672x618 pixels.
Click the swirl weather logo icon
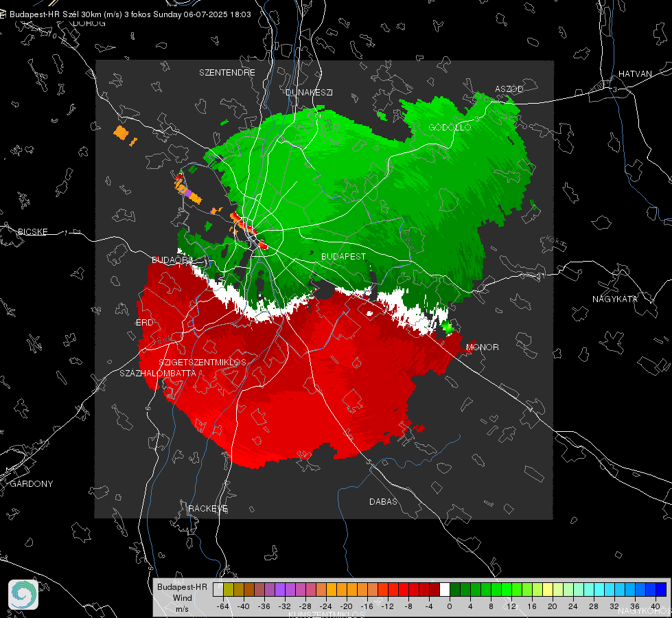point(23,595)
